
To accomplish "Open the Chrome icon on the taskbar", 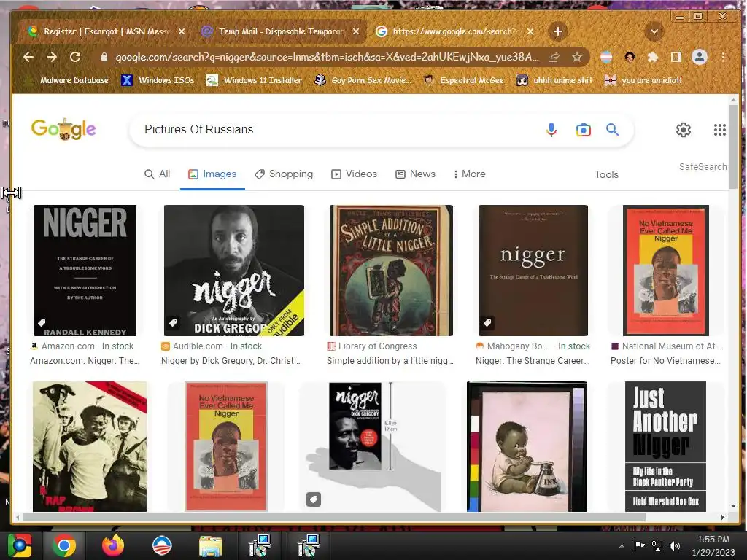I will tap(64, 545).
